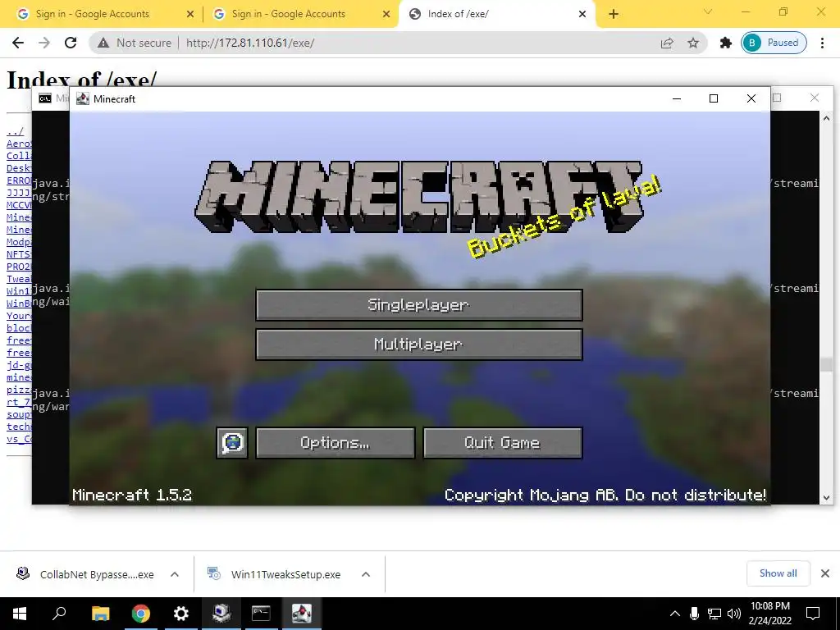Open network tray icon
The image size is (840, 630).
(x=714, y=614)
